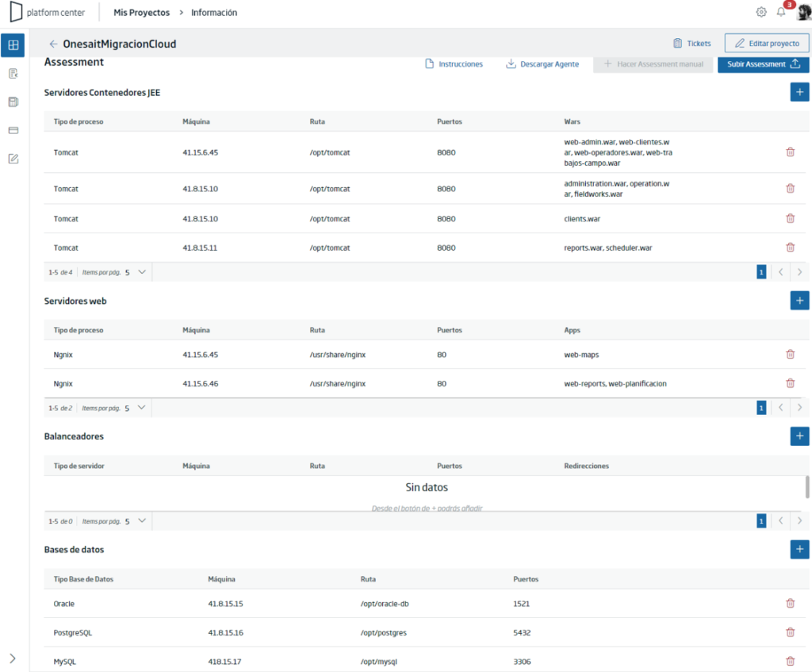The image size is (812, 672).
Task: Open user profile avatar
Action: coord(804,12)
